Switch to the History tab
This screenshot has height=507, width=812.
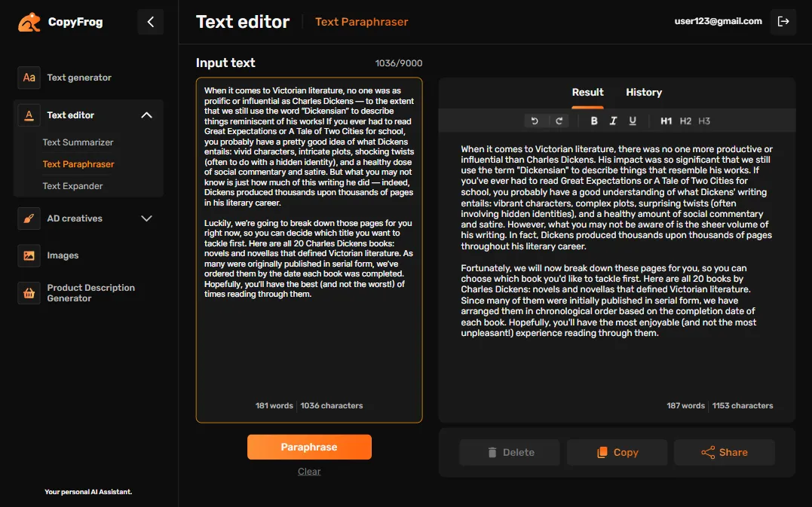coord(643,92)
